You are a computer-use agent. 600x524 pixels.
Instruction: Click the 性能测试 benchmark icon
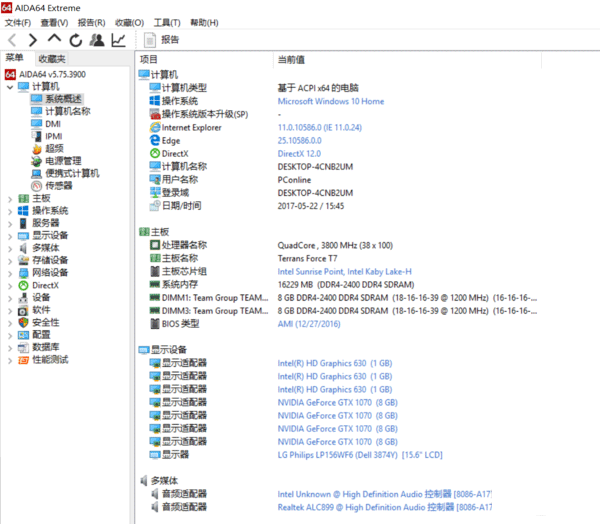click(23, 360)
